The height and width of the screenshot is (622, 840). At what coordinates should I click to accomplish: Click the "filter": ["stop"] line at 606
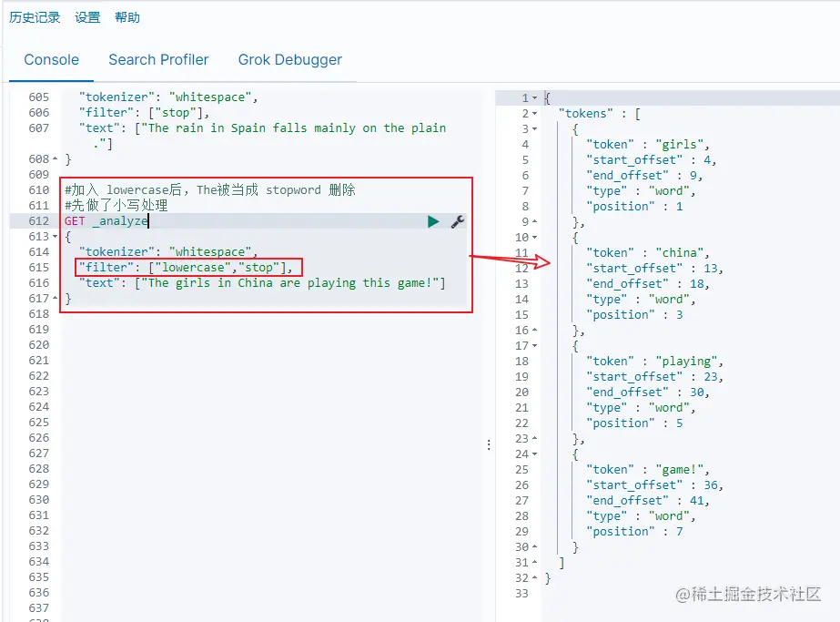tap(144, 113)
